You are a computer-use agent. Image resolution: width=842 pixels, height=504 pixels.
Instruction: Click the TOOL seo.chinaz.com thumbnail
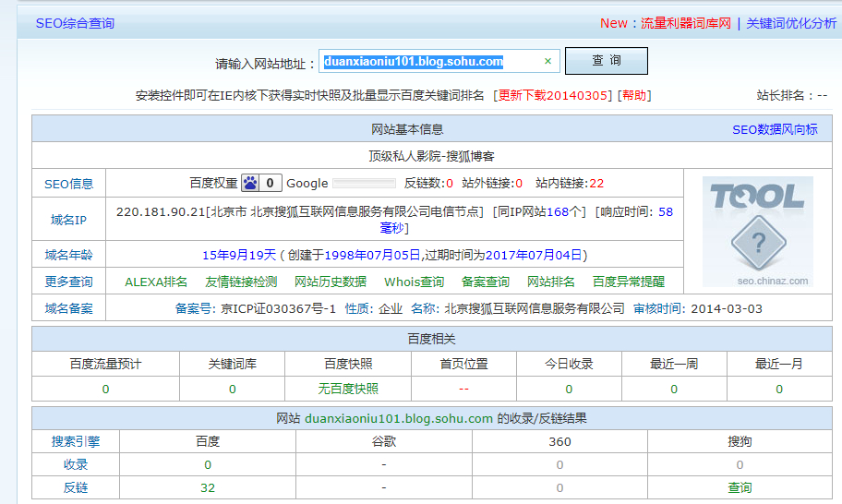pyautogui.click(x=758, y=232)
